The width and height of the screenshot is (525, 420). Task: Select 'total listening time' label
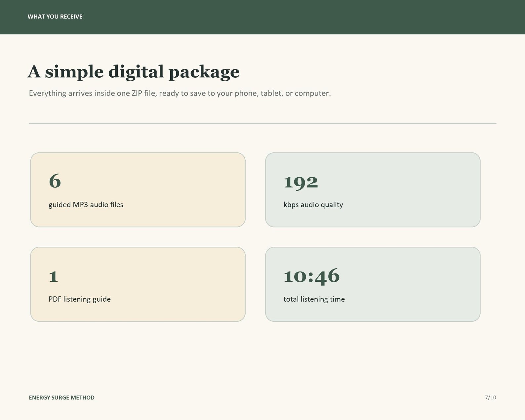(x=314, y=299)
